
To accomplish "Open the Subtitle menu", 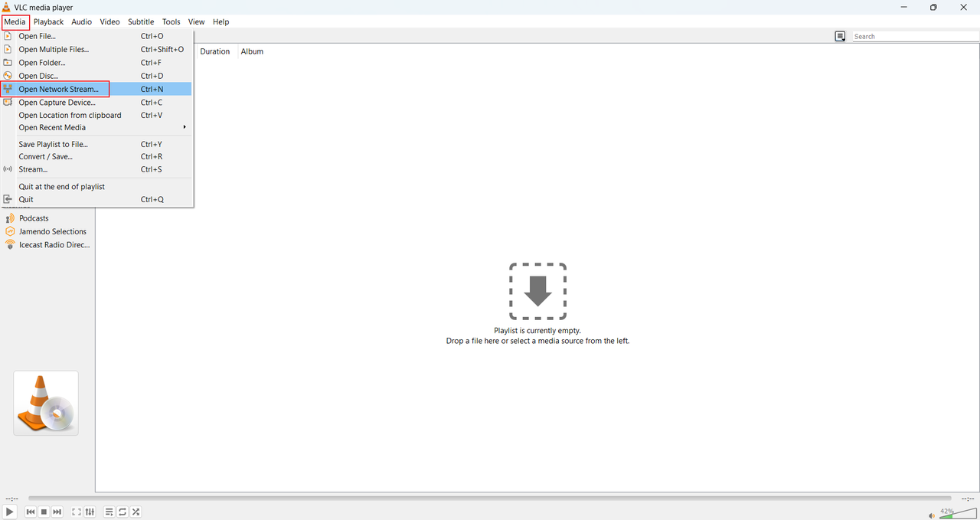I will (x=141, y=21).
